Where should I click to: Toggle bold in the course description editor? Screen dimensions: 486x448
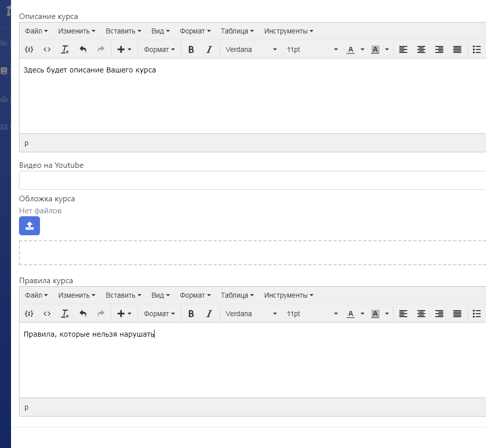pyautogui.click(x=191, y=49)
